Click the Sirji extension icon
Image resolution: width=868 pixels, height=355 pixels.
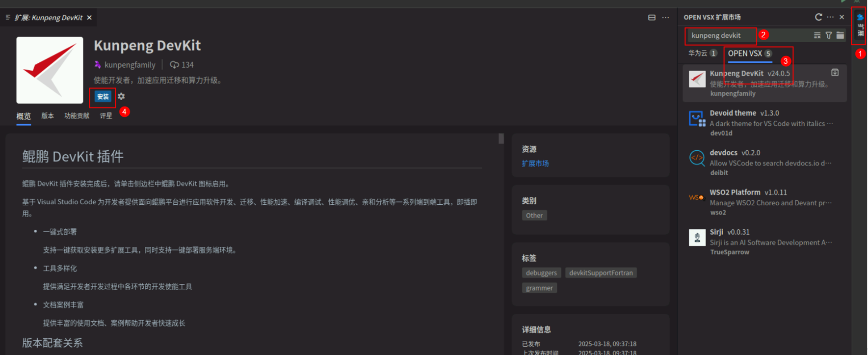click(x=697, y=238)
